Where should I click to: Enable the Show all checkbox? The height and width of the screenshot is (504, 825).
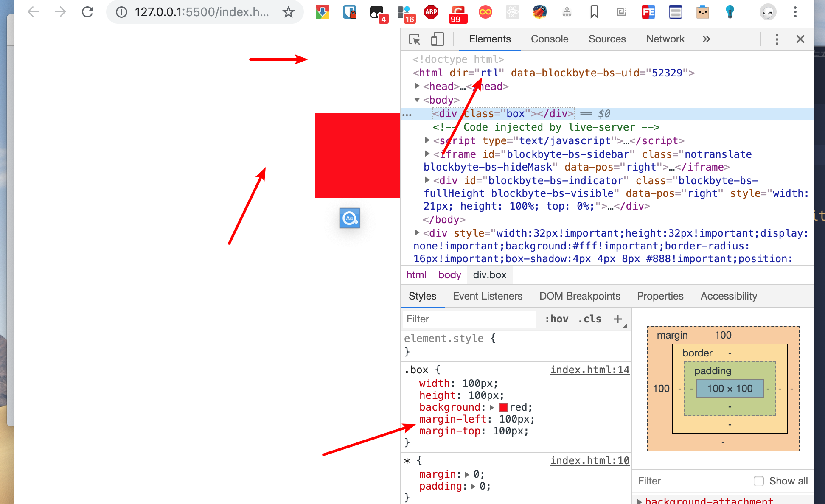tap(758, 481)
